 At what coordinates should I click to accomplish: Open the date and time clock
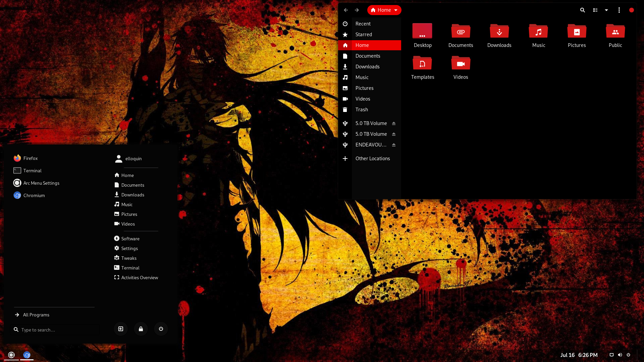[579, 355]
